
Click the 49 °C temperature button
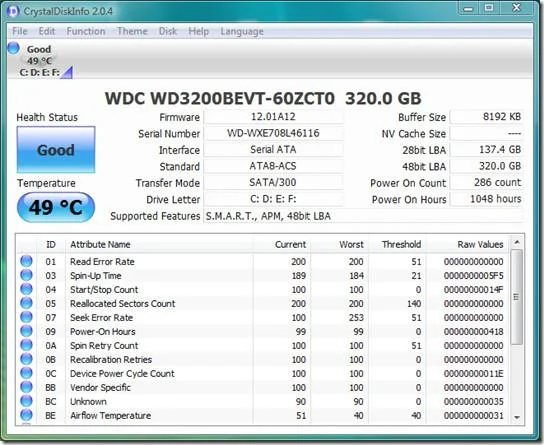(x=56, y=207)
